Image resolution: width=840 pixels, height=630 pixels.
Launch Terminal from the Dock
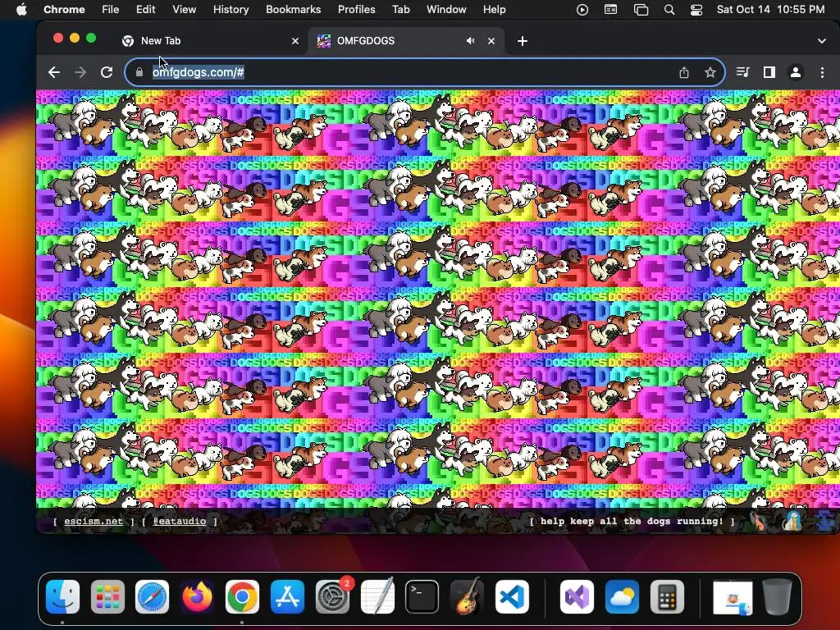pos(422,597)
